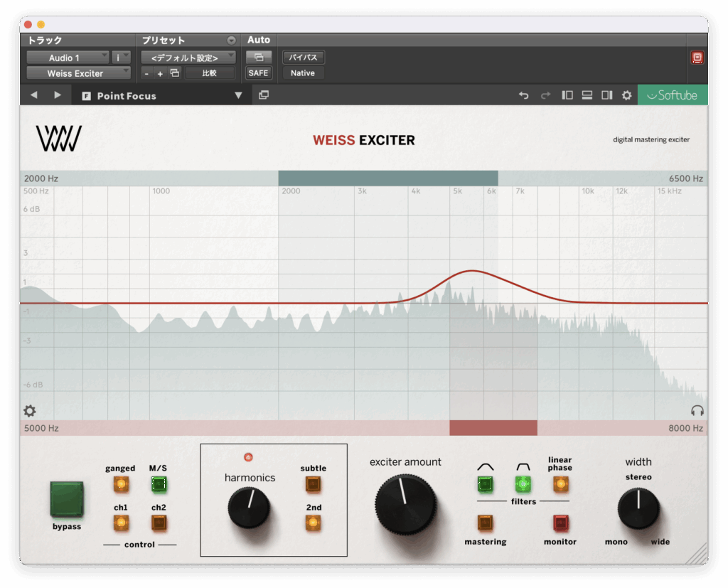The width and height of the screenshot is (728, 588).
Task: Select the ch1 control button
Action: 121,523
